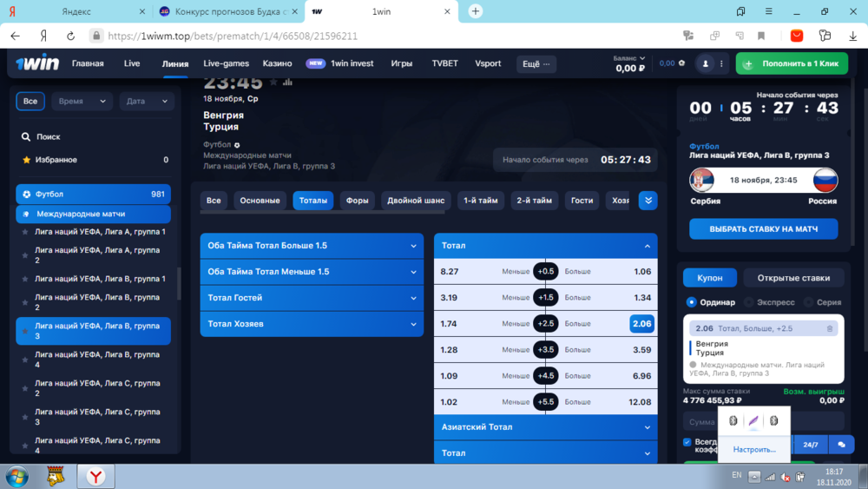Viewport: 868px width, 489px height.
Task: Toggle the always accept odds checkbox
Action: [687, 442]
